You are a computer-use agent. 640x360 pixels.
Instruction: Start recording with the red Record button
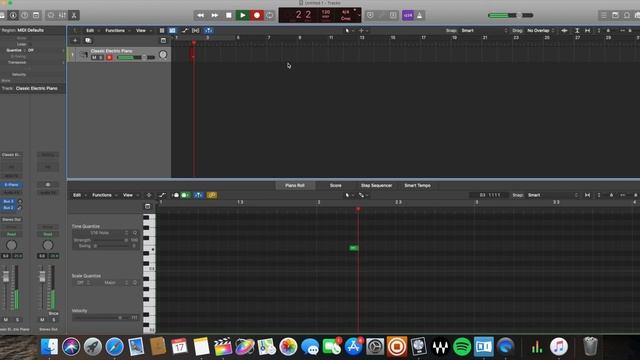pyautogui.click(x=257, y=16)
